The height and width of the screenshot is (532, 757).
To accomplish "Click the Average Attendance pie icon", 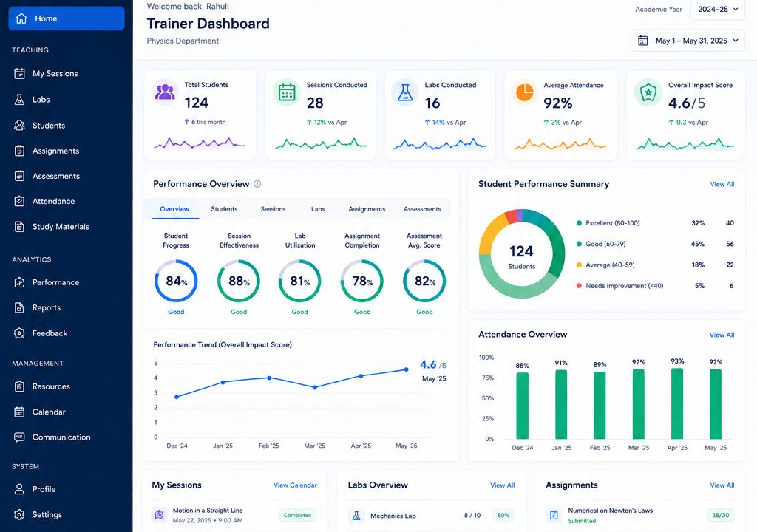I will (x=525, y=92).
